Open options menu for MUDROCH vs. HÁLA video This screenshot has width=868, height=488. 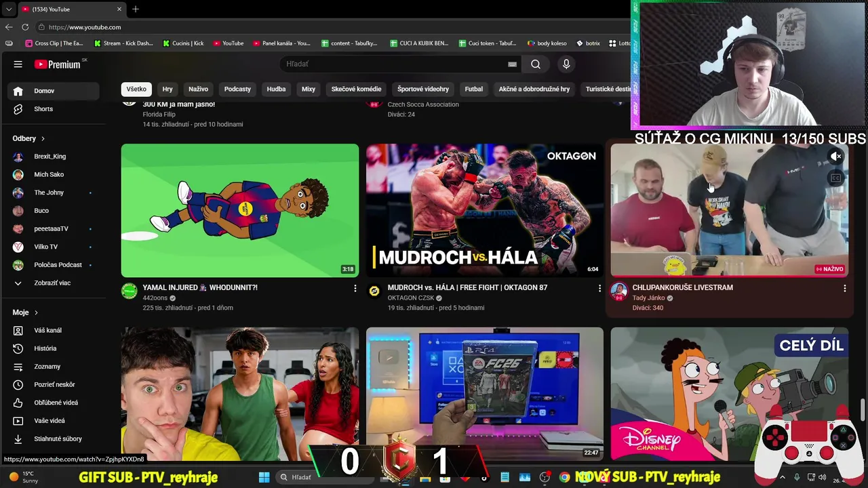(599, 289)
